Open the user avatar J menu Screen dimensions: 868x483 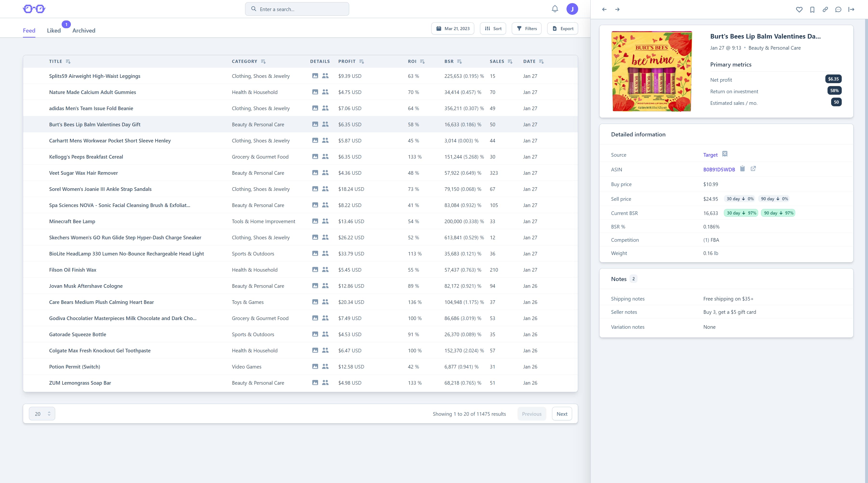572,9
